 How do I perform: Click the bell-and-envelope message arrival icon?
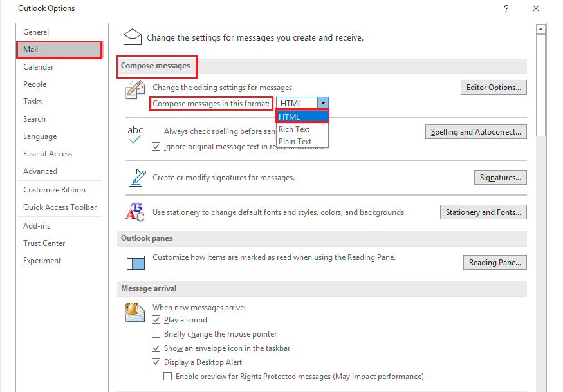(135, 312)
